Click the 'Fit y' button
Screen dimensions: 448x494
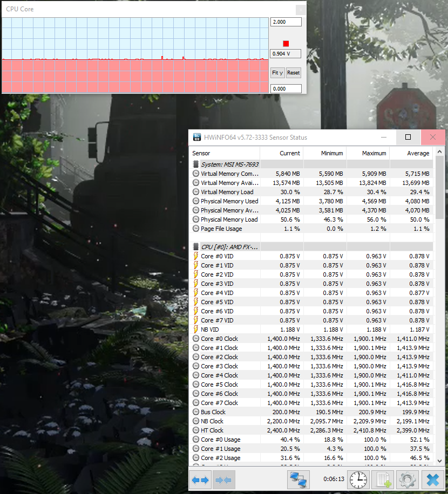[277, 73]
